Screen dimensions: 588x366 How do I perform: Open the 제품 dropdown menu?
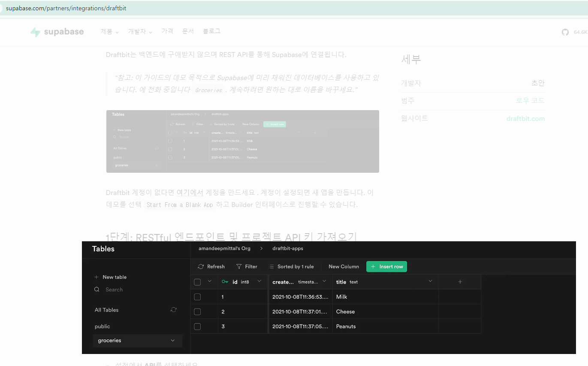click(x=110, y=32)
